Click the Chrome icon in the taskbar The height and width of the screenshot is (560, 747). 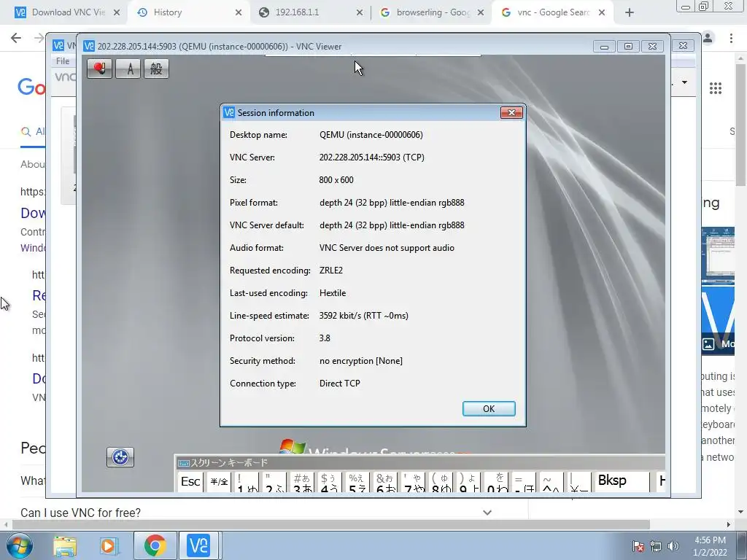tap(155, 545)
